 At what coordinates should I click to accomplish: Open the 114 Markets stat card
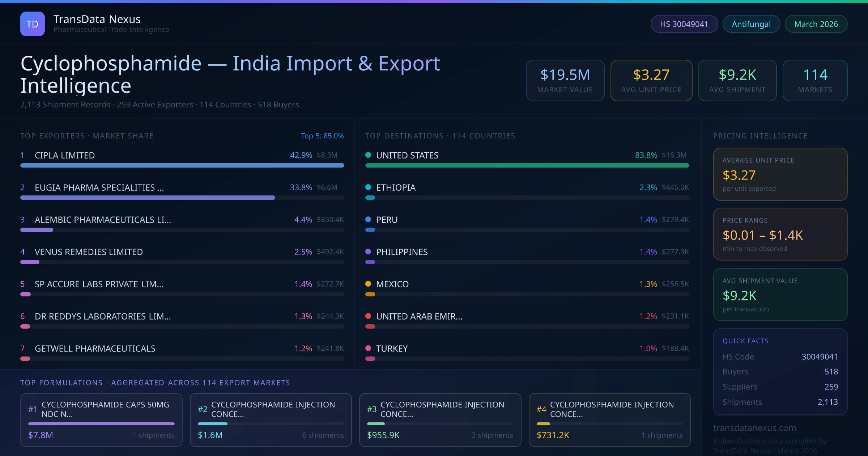[x=815, y=80]
